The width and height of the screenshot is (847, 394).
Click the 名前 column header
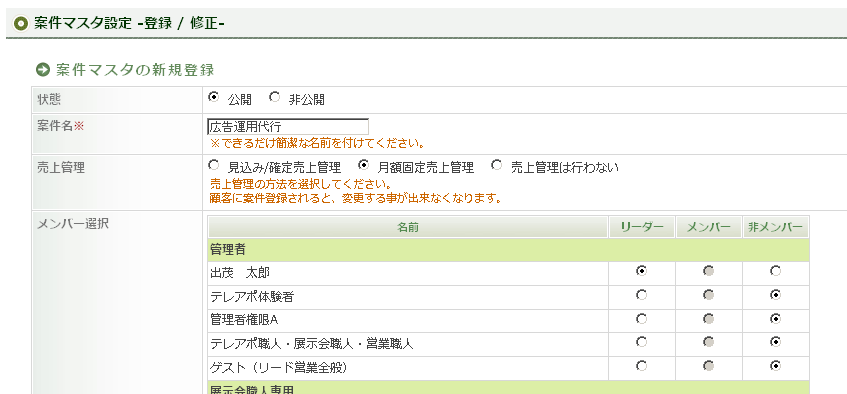pyautogui.click(x=408, y=227)
